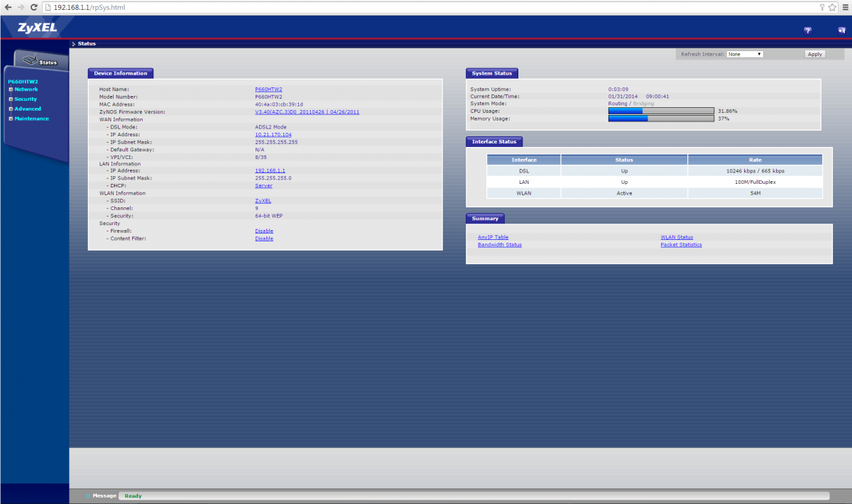Viewport: 852px width, 504px height.
Task: Open the Bandwidth Status link
Action: pyautogui.click(x=499, y=245)
